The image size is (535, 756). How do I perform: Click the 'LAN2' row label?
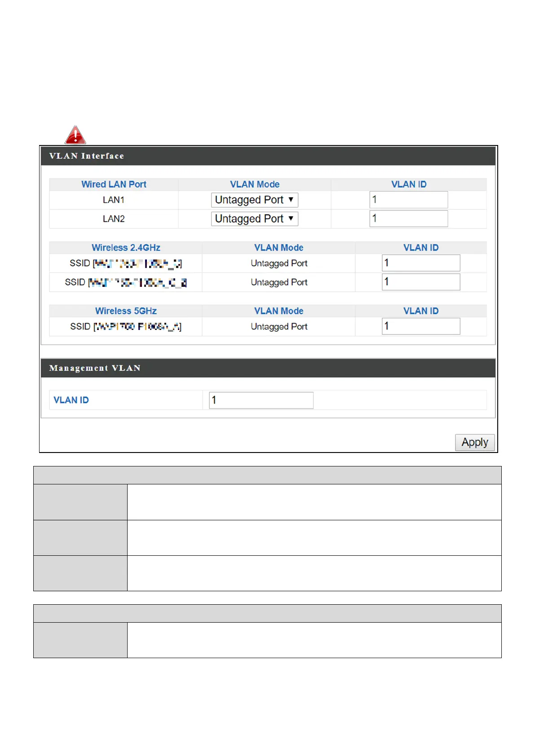coord(114,219)
